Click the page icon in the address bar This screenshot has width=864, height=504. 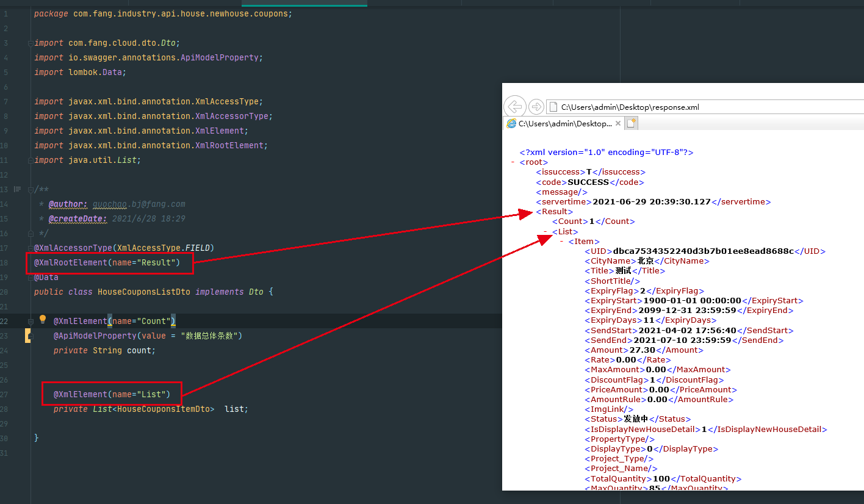pos(553,107)
